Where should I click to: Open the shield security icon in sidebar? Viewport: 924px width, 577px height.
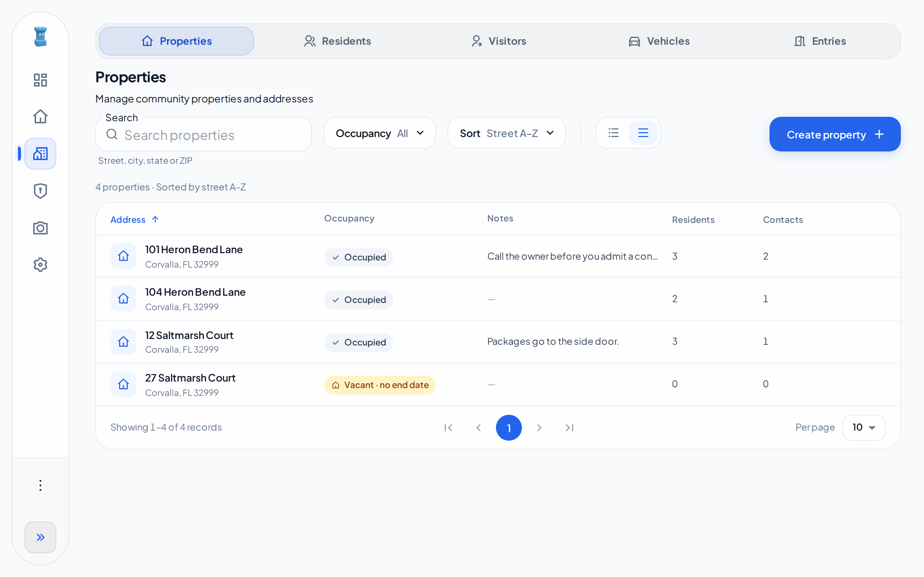coord(40,191)
